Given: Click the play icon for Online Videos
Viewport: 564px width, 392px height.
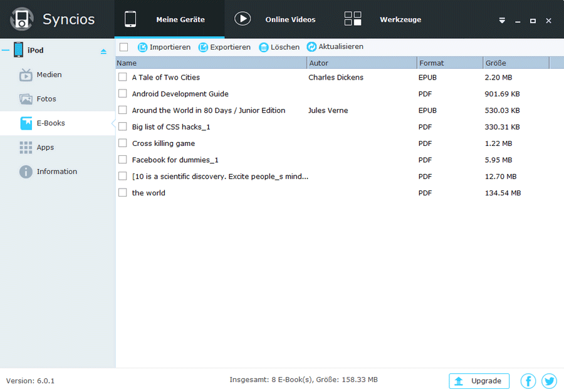Looking at the screenshot, I should coord(243,19).
